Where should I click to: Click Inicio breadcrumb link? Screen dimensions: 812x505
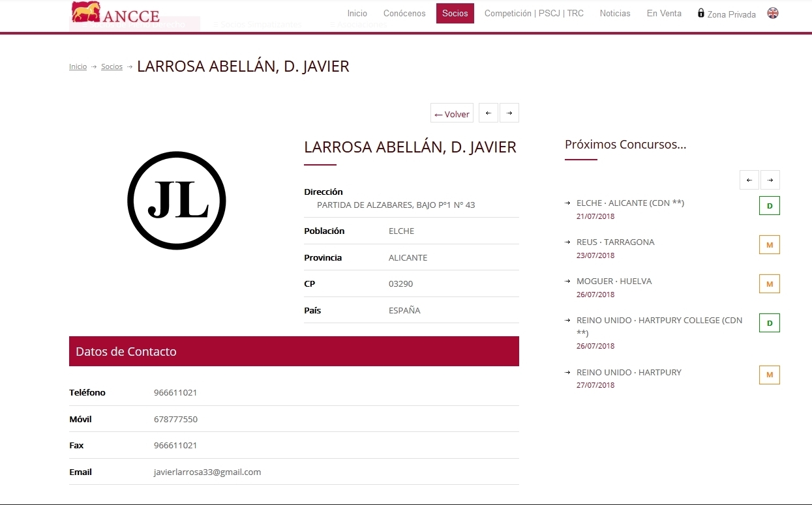(78, 66)
